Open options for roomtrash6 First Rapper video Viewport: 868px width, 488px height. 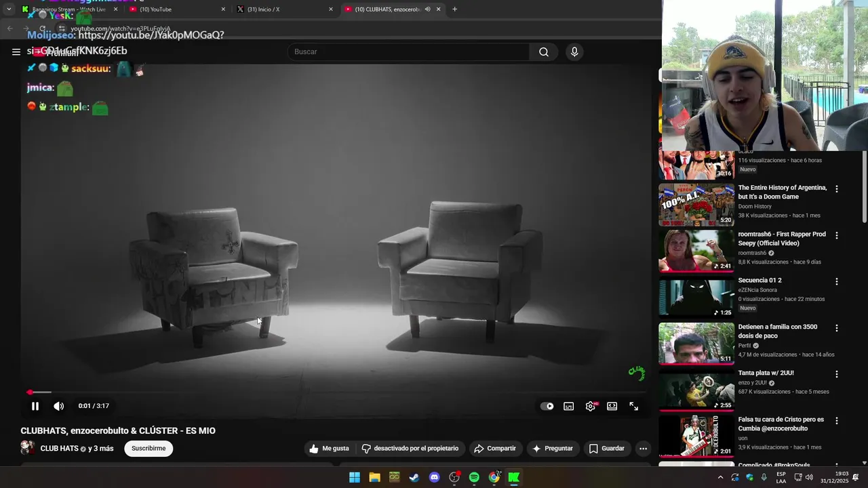pos(836,236)
